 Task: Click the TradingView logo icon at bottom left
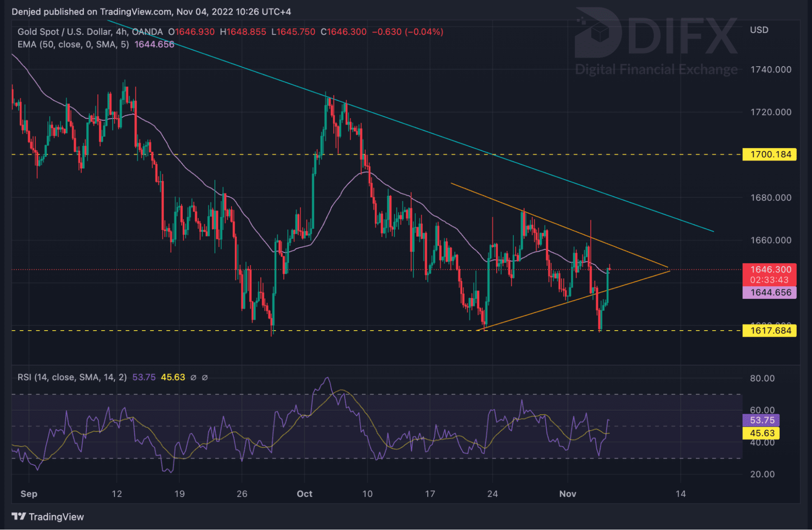tap(19, 517)
